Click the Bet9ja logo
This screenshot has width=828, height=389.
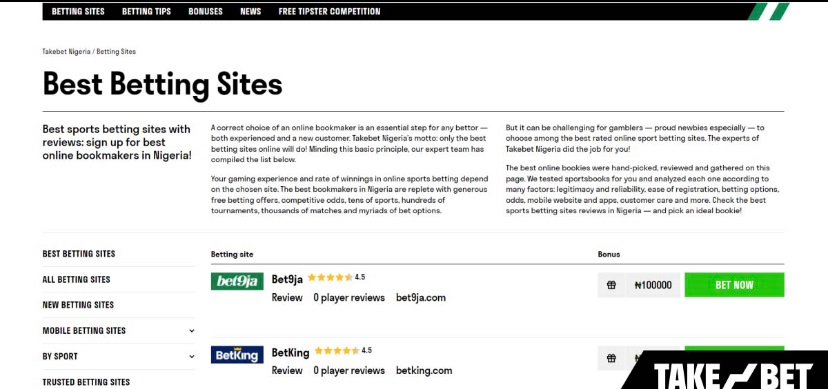tap(237, 281)
